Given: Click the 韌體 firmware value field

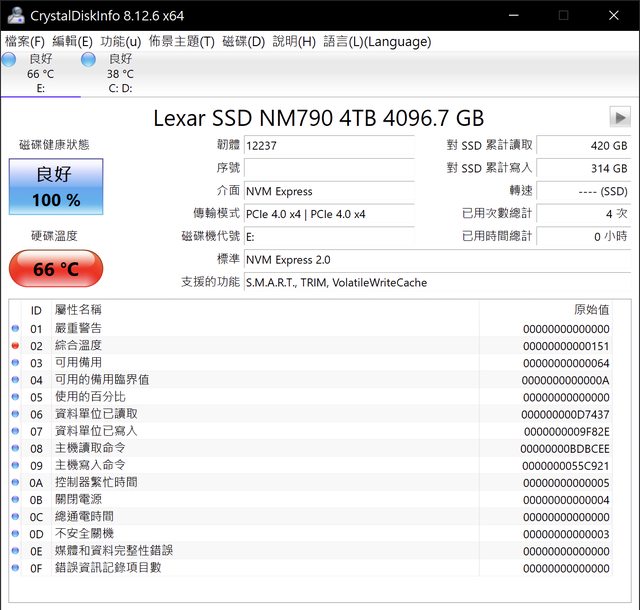Looking at the screenshot, I should point(328,145).
